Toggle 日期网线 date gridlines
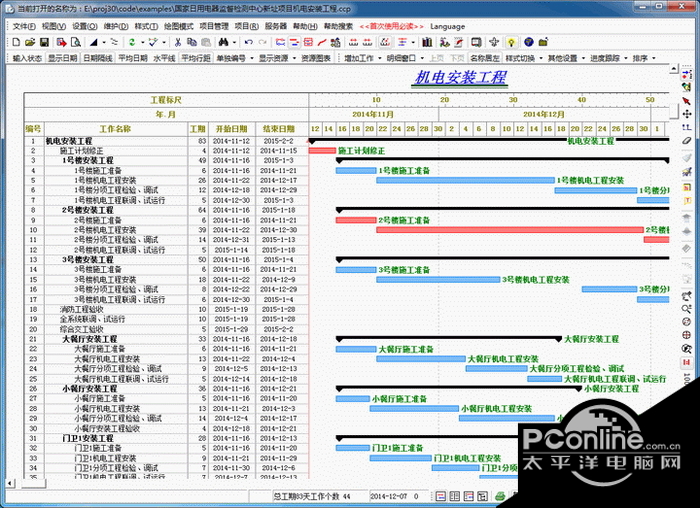The height and width of the screenshot is (508, 700). pyautogui.click(x=98, y=58)
